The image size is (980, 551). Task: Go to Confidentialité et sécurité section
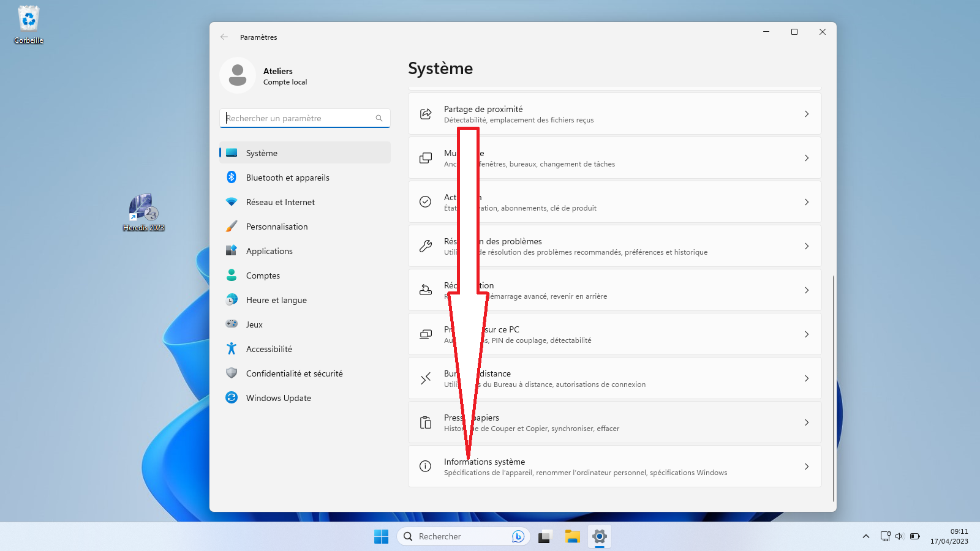[x=294, y=373]
